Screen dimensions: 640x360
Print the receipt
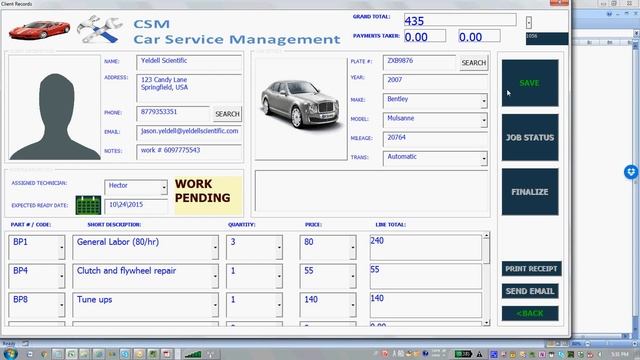(531, 269)
